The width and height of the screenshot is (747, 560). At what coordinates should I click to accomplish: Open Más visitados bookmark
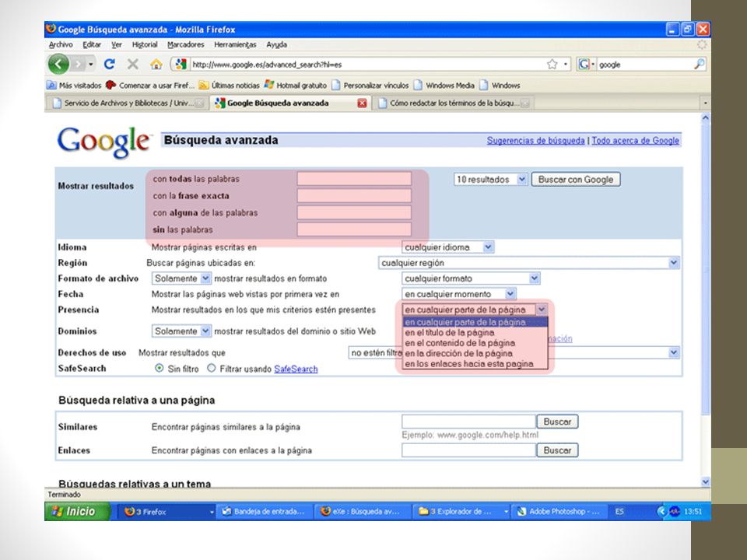tap(75, 86)
